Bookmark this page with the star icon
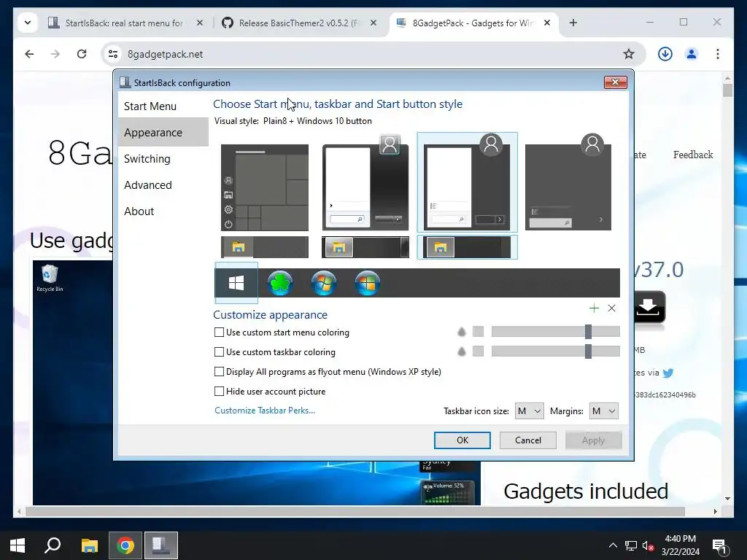The image size is (747, 560). [x=629, y=54]
